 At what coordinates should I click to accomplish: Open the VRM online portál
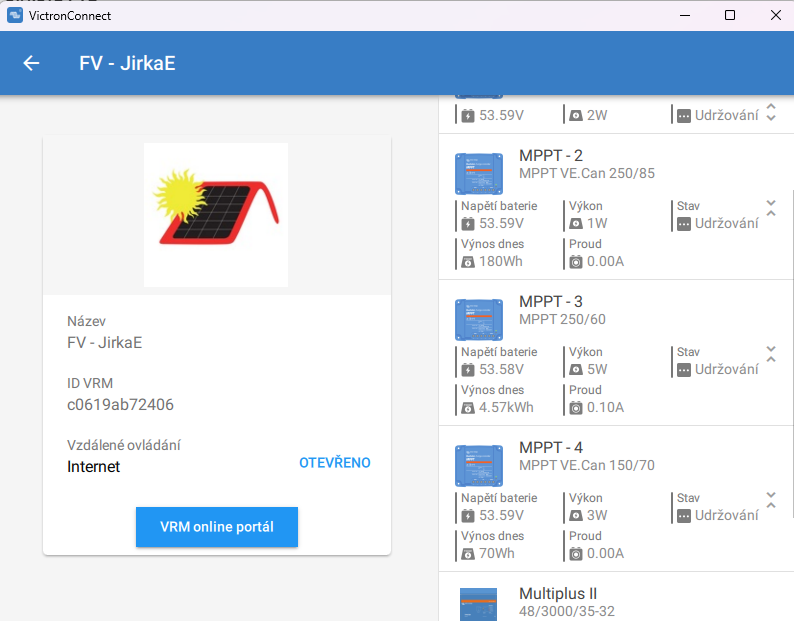pos(217,527)
